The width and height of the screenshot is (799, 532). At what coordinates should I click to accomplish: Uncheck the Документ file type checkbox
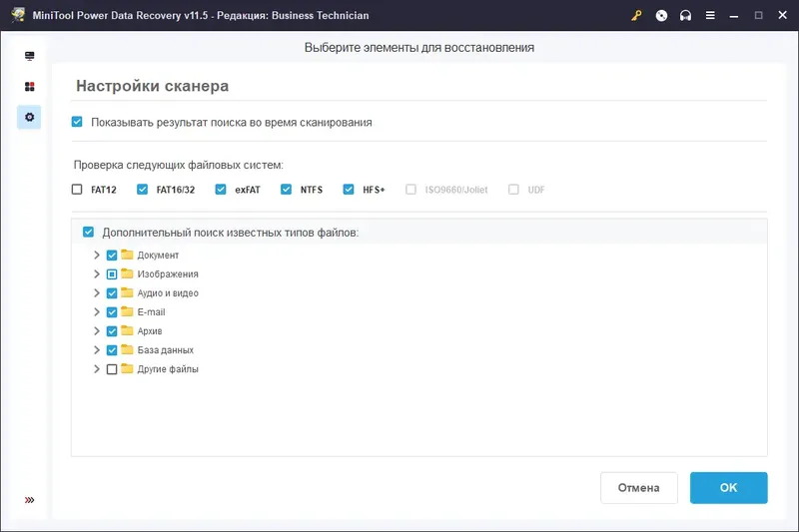pyautogui.click(x=112, y=256)
